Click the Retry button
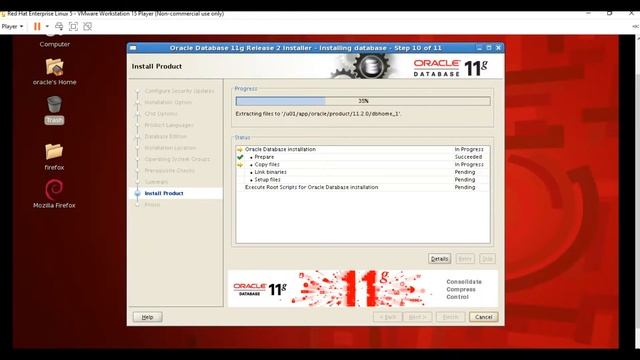 [465, 259]
